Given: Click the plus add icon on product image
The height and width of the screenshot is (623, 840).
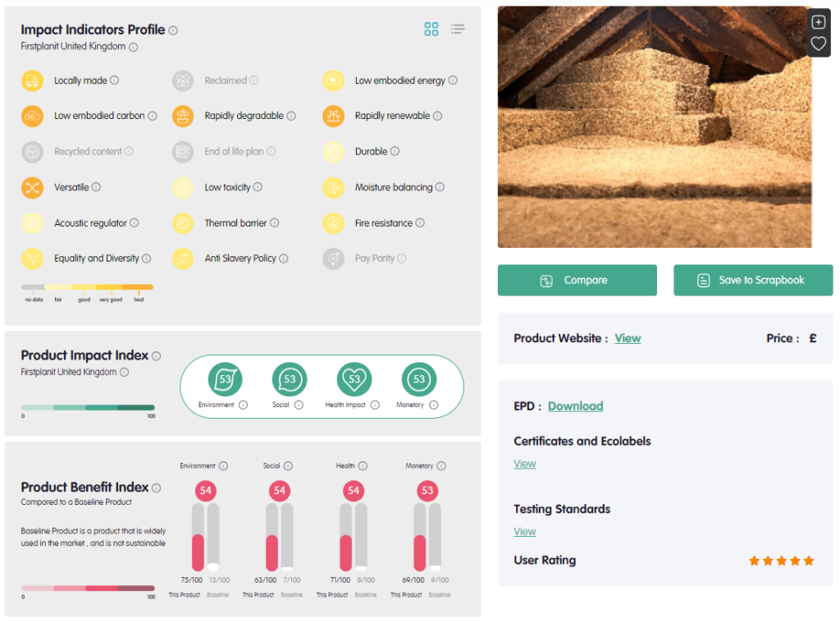Looking at the screenshot, I should [x=818, y=22].
